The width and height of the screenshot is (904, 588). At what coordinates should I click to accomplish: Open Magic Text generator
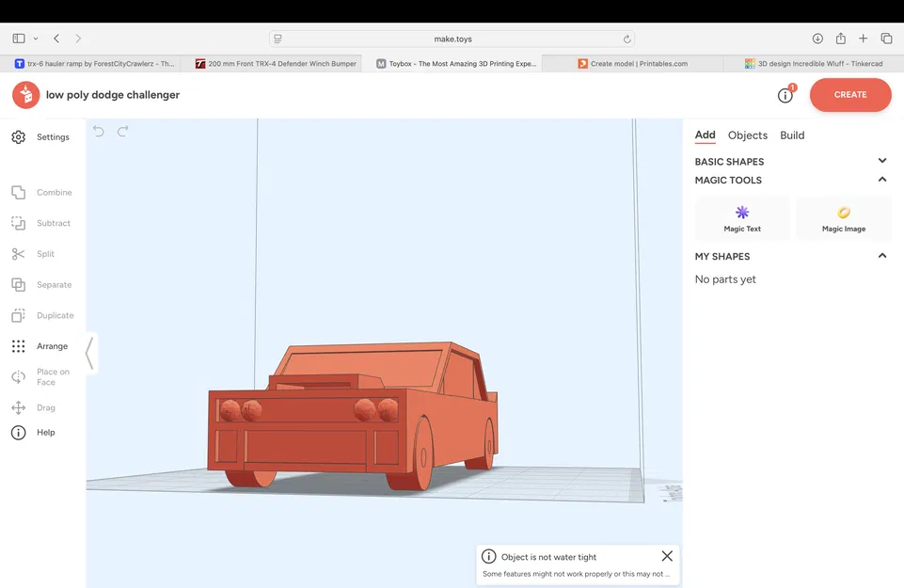pos(741,217)
